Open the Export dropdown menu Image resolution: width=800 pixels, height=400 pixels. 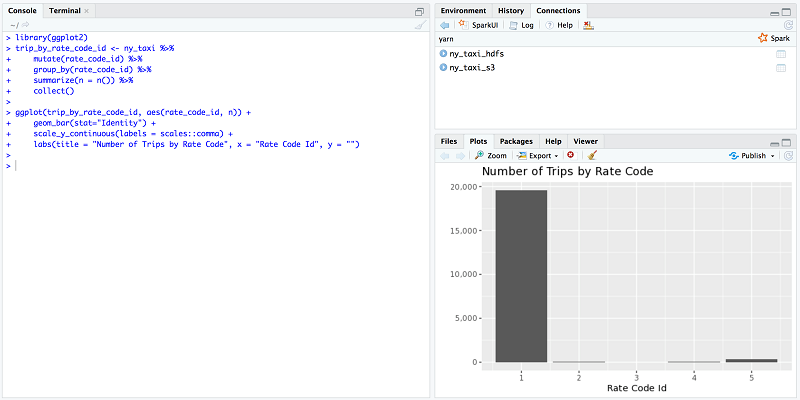(x=537, y=156)
